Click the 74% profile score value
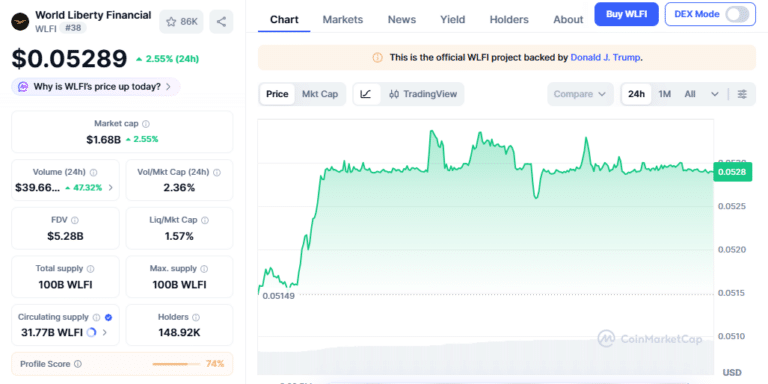 215,364
